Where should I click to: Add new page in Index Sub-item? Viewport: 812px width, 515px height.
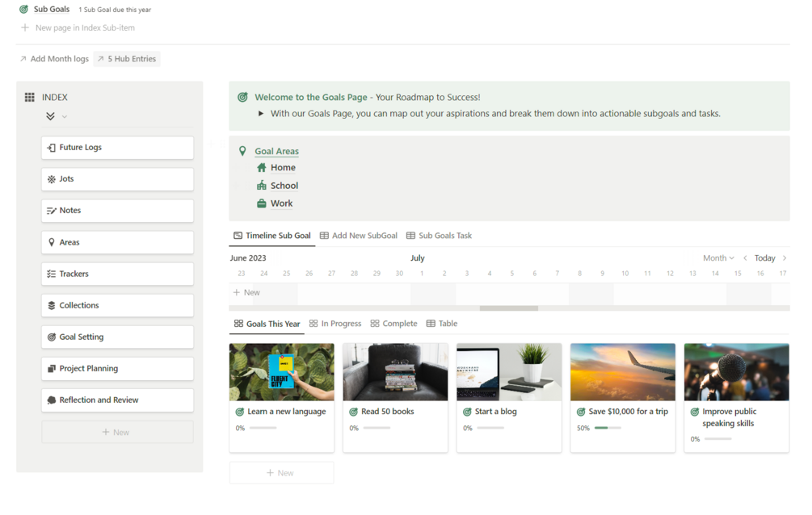point(78,28)
